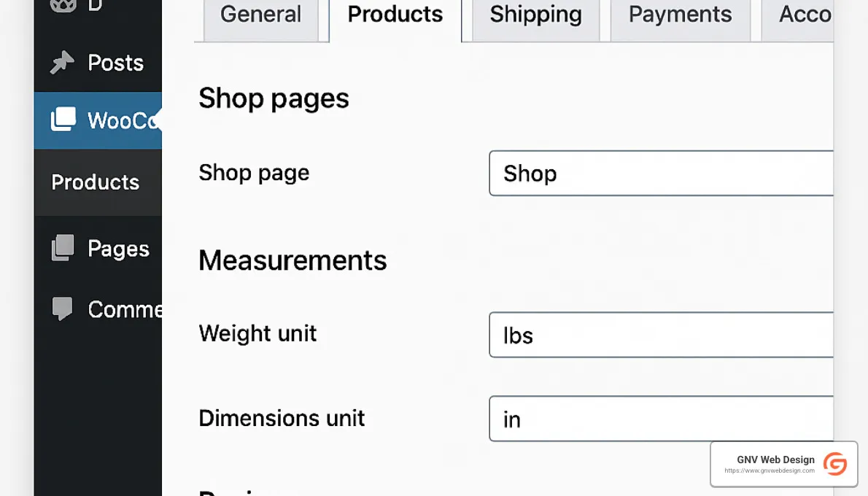Screen dimensions: 868x496
Task: Navigate to Pages in the sidebar menu
Action: (x=117, y=248)
